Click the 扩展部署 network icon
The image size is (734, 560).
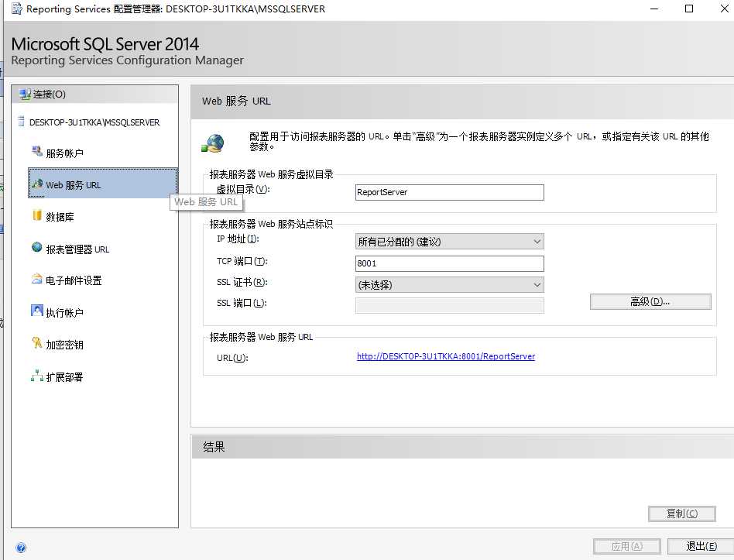37,376
